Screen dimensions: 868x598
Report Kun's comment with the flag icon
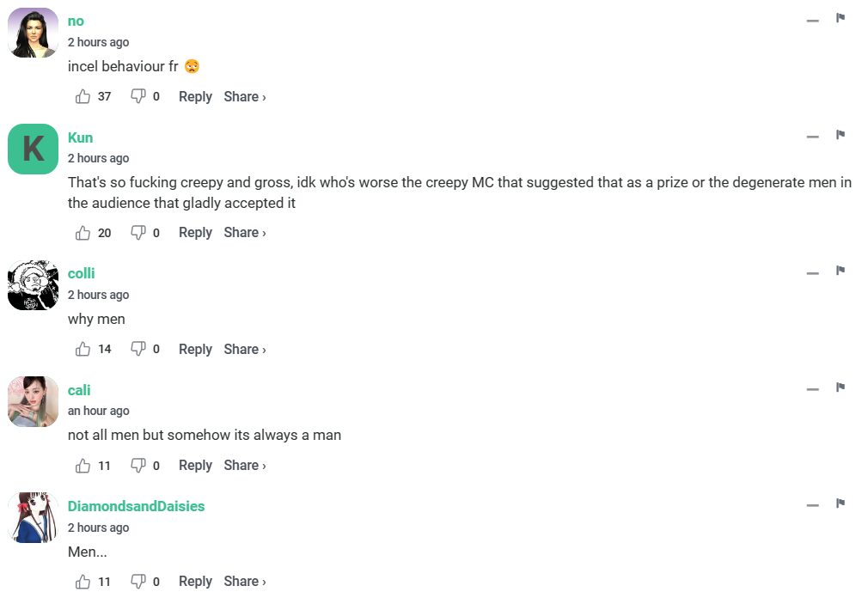coord(840,136)
